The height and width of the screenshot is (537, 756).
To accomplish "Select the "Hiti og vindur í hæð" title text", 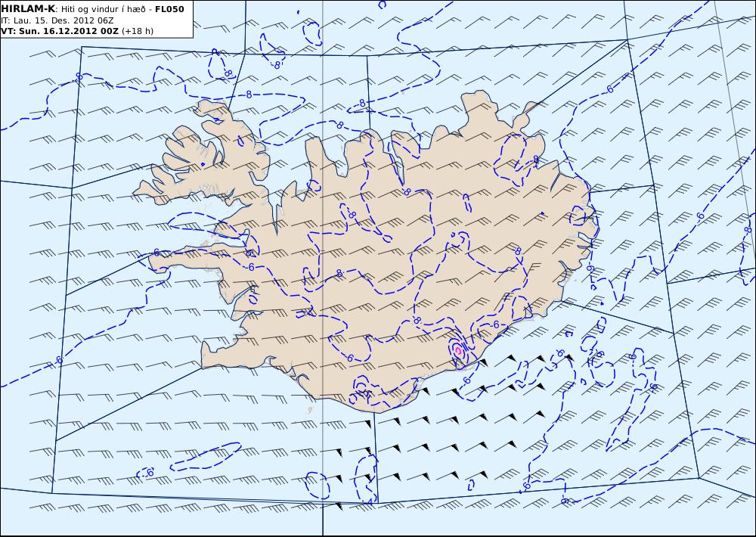I will tap(103, 9).
